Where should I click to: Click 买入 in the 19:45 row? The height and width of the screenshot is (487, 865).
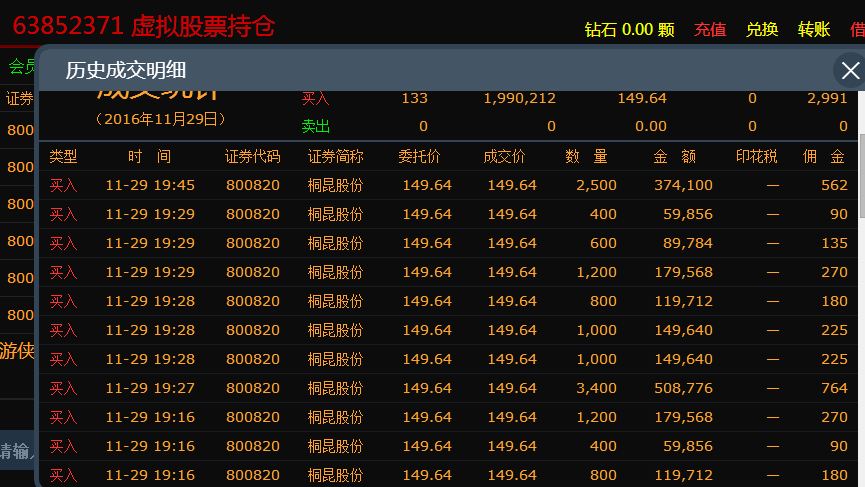(63, 185)
